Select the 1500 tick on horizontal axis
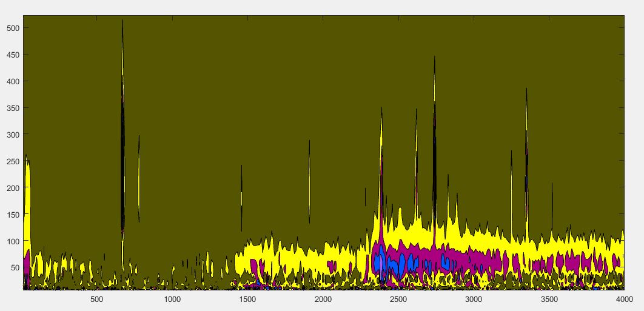The image size is (644, 311). (x=247, y=299)
